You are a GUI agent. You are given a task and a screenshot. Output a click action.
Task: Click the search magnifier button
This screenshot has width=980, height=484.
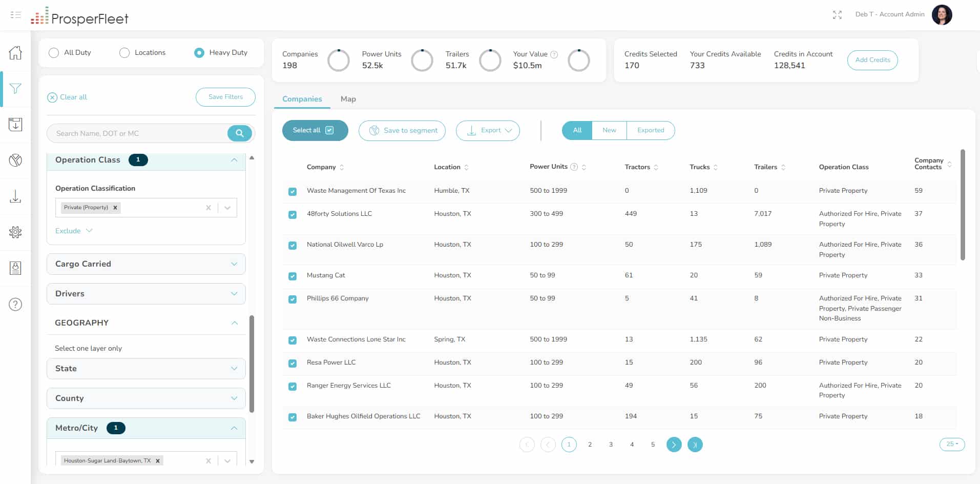pyautogui.click(x=239, y=133)
